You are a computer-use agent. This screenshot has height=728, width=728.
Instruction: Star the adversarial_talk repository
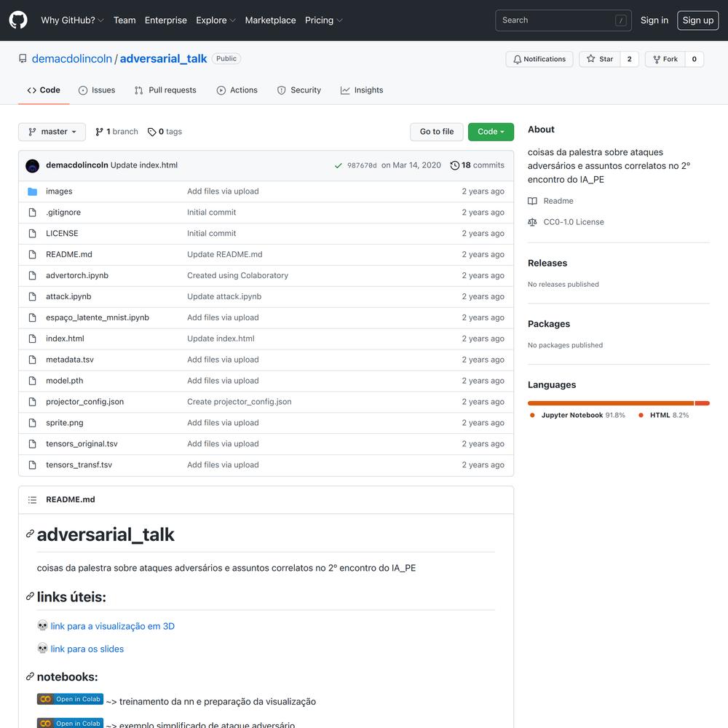599,59
